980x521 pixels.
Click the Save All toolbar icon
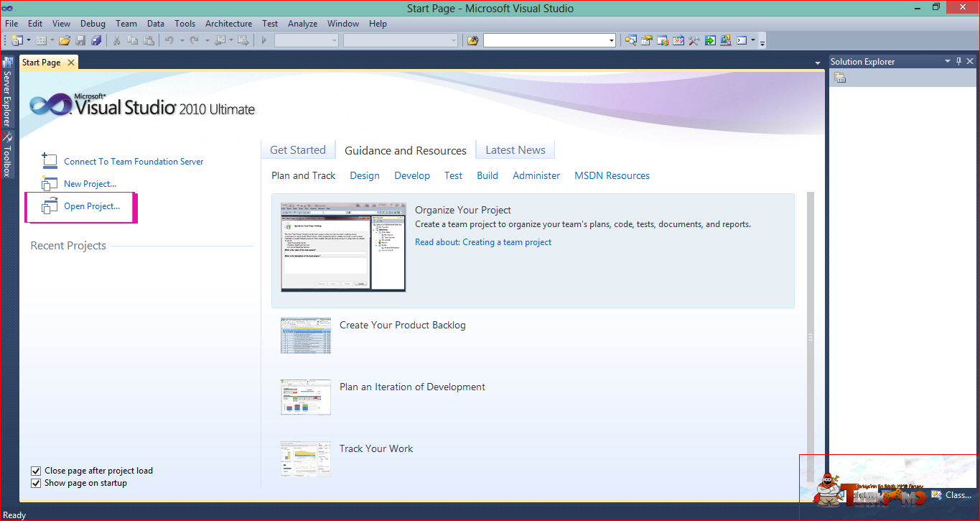coord(96,40)
